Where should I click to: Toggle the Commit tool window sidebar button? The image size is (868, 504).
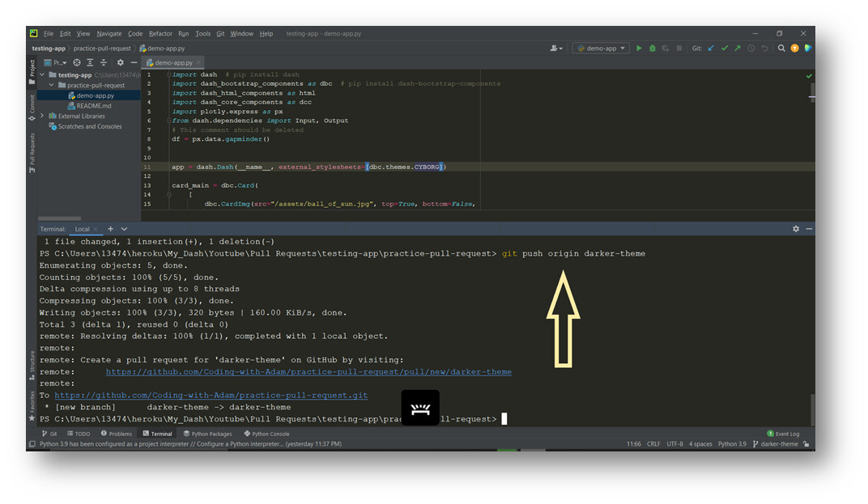[x=32, y=108]
